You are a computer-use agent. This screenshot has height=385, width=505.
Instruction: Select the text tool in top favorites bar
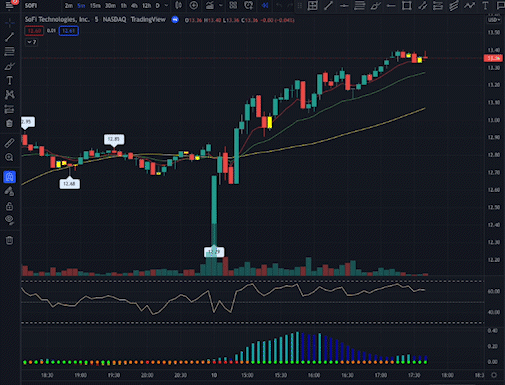[485, 5]
